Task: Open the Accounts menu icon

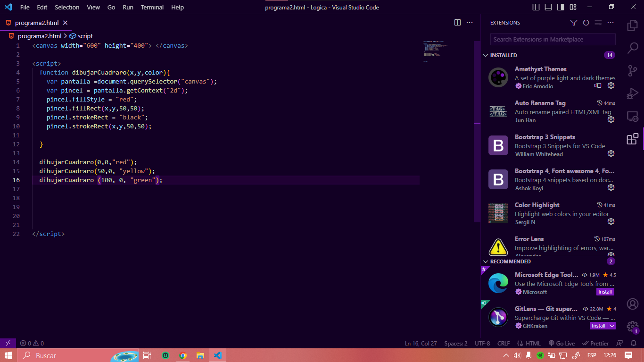Action: 632,303
